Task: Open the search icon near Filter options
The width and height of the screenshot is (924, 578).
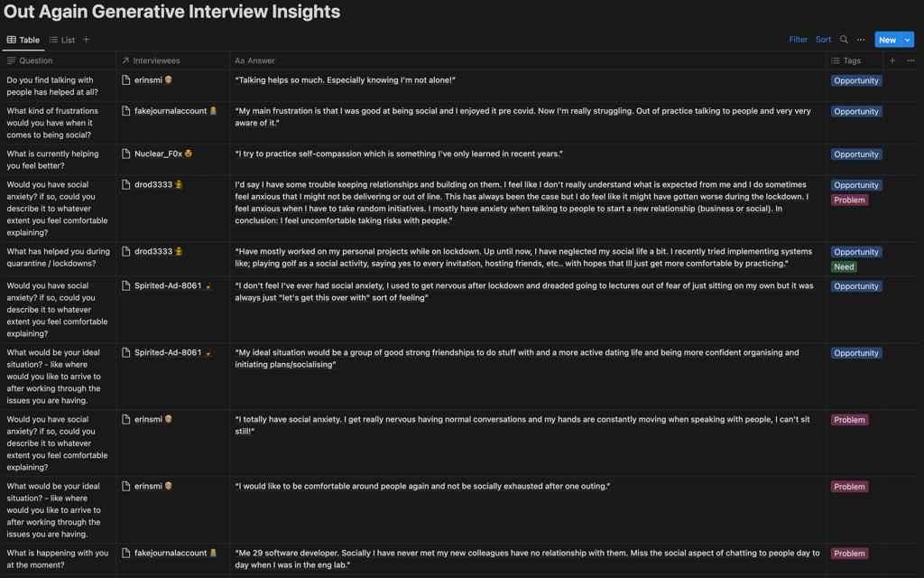Action: pyautogui.click(x=843, y=40)
